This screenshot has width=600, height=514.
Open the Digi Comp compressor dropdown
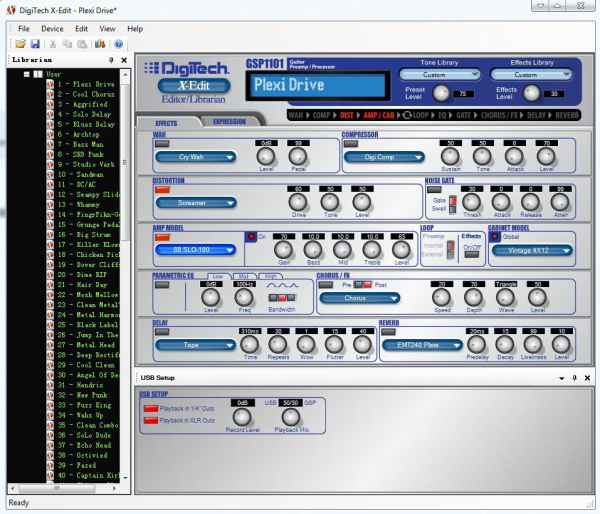pos(384,157)
